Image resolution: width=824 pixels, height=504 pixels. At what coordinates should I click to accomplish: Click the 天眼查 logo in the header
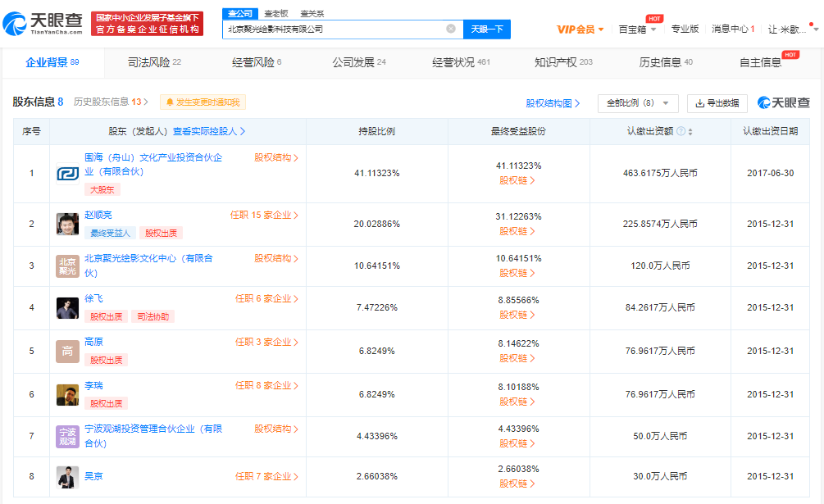[45, 23]
